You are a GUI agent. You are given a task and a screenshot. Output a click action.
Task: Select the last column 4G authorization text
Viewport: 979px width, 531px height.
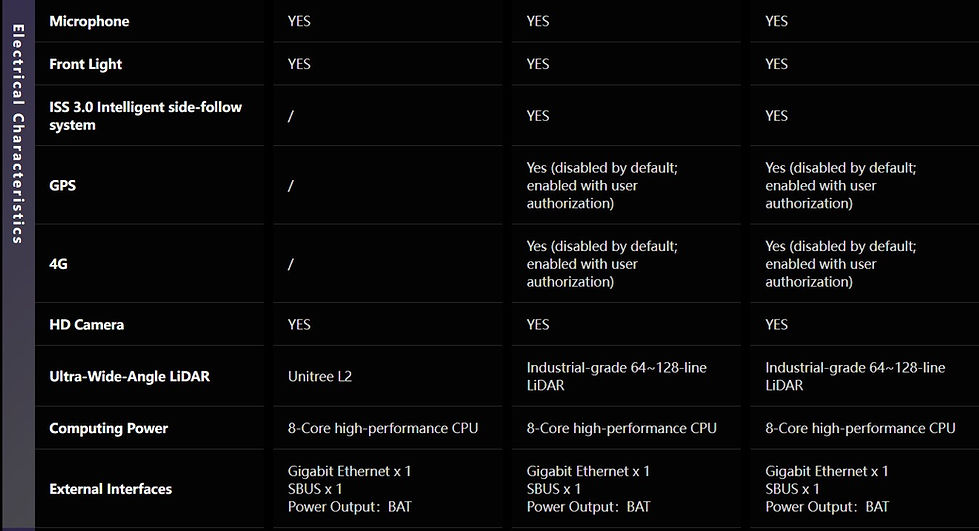[x=841, y=264]
